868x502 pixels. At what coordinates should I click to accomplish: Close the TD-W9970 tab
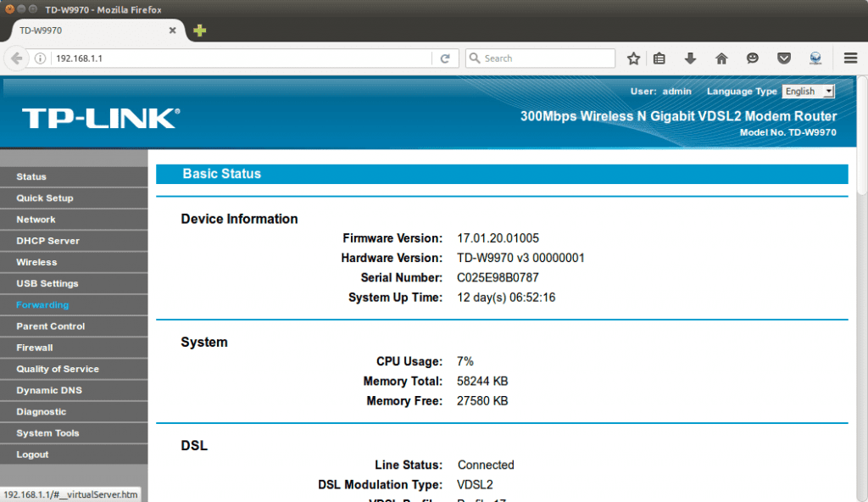(173, 31)
